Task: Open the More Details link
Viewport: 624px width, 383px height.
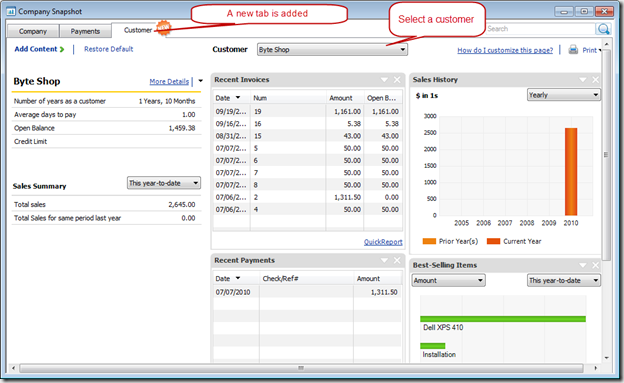Action: click(169, 81)
